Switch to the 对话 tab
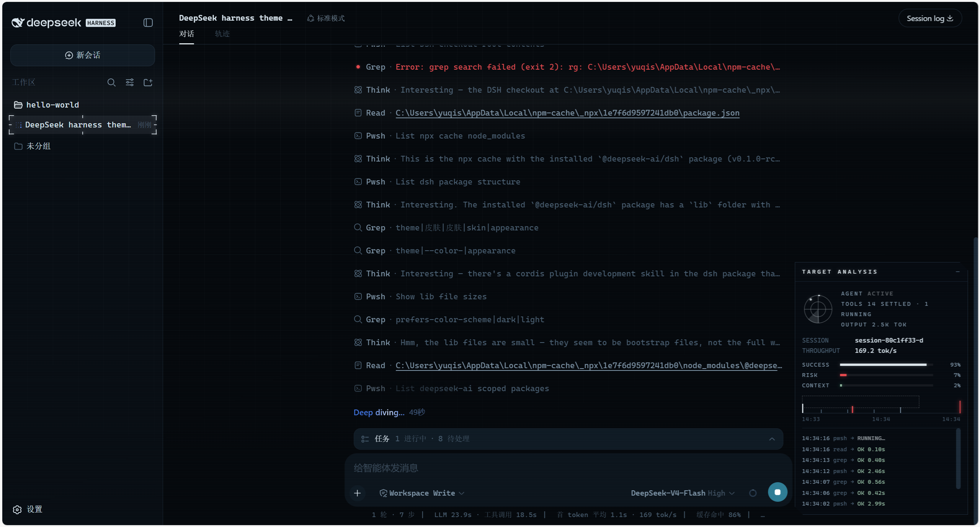This screenshot has width=980, height=527. click(x=186, y=34)
